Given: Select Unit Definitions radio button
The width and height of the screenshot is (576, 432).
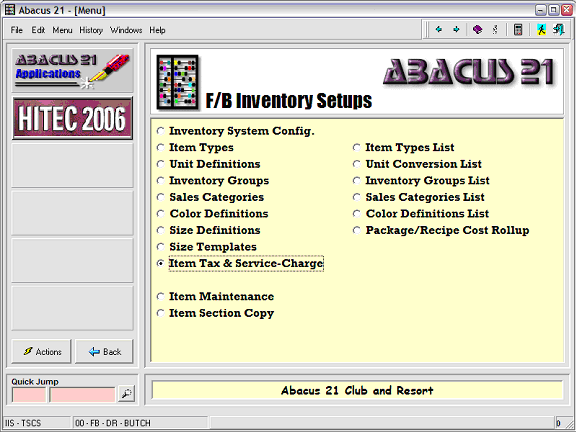Looking at the screenshot, I should click(x=160, y=164).
